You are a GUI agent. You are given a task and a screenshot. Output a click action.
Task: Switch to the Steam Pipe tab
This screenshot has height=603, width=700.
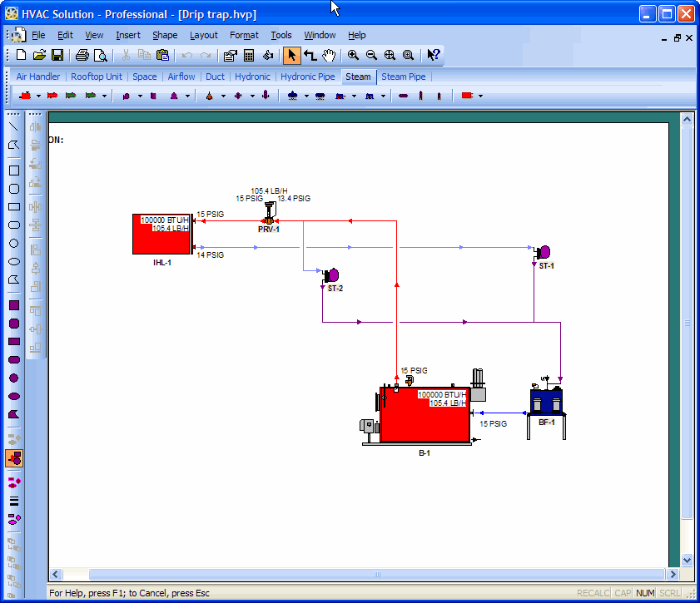pyautogui.click(x=403, y=77)
